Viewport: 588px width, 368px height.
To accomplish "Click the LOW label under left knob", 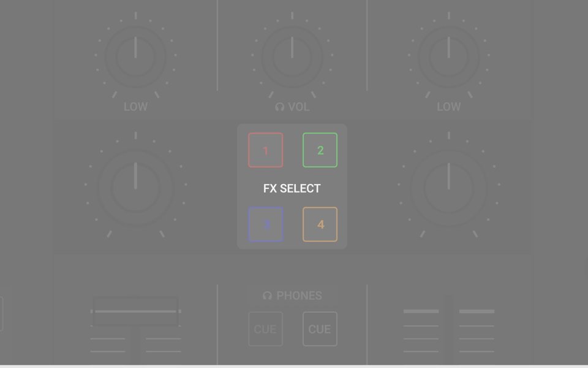I will coord(135,107).
